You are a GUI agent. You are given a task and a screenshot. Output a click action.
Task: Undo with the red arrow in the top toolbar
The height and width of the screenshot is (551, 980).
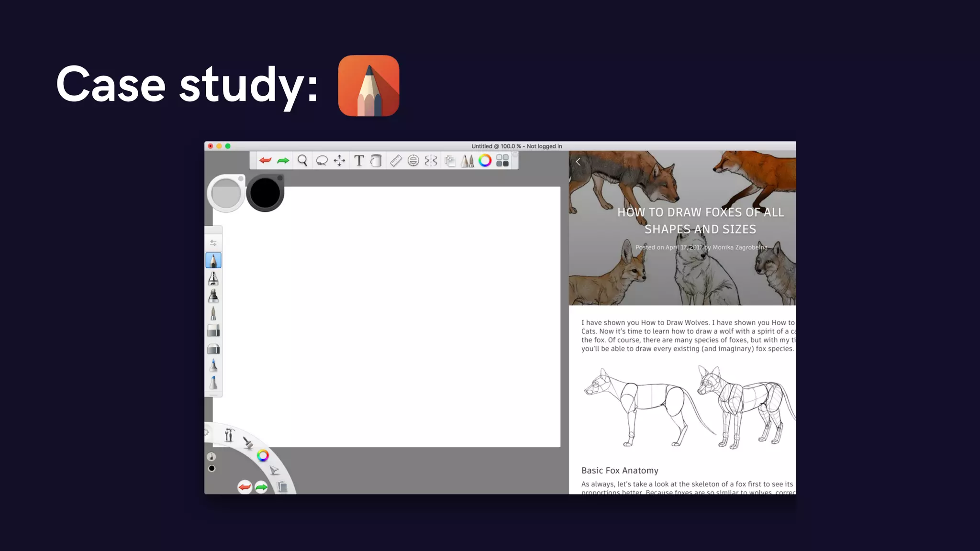point(265,161)
